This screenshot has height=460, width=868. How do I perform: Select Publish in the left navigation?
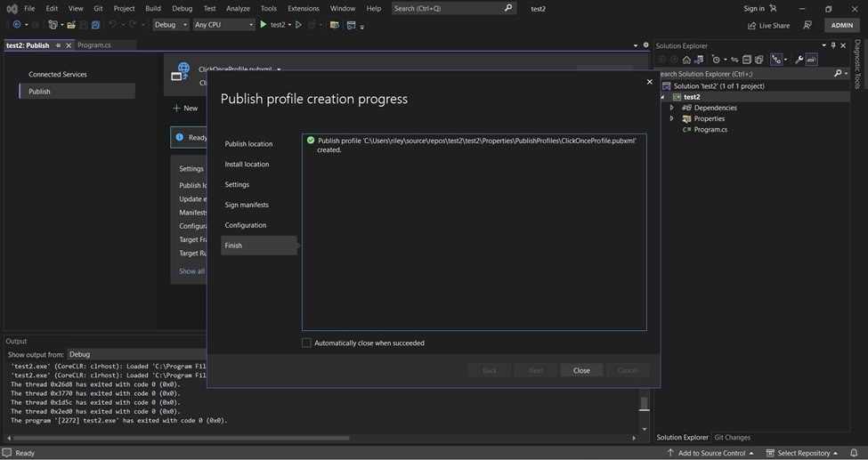(77, 92)
